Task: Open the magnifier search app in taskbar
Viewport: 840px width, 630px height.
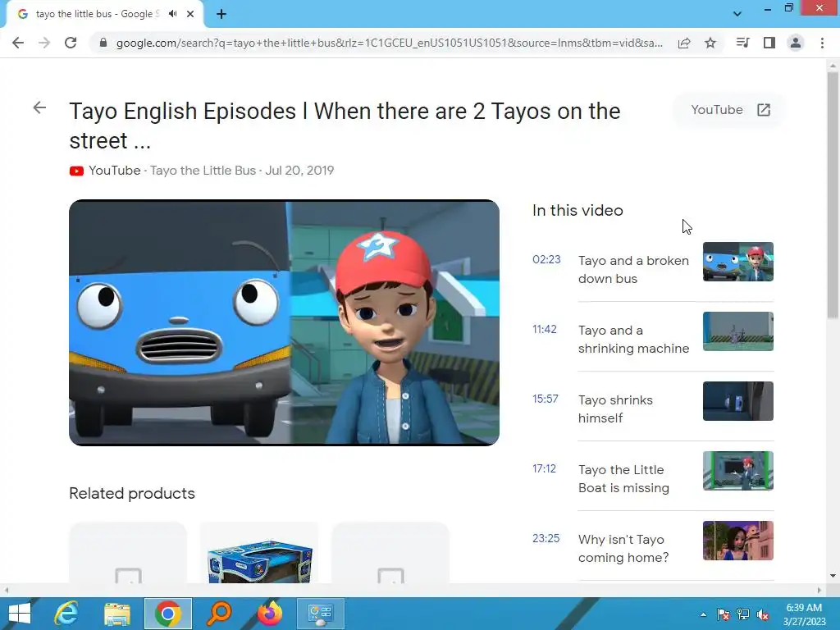Action: [x=219, y=614]
